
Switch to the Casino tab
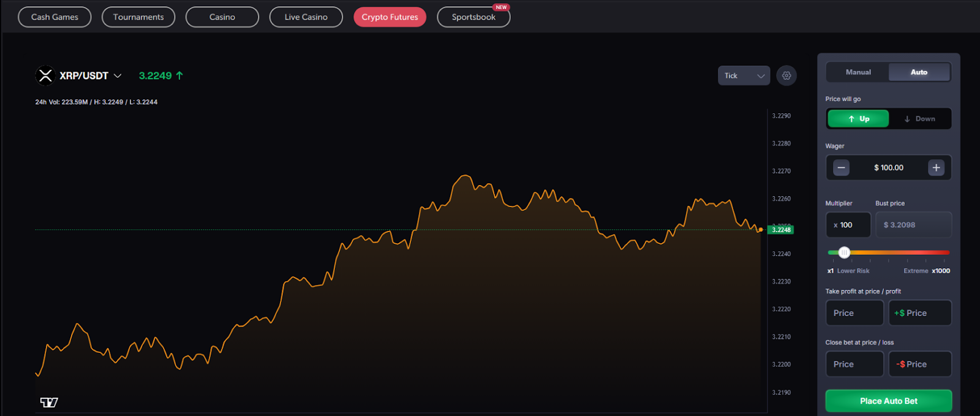tap(222, 17)
